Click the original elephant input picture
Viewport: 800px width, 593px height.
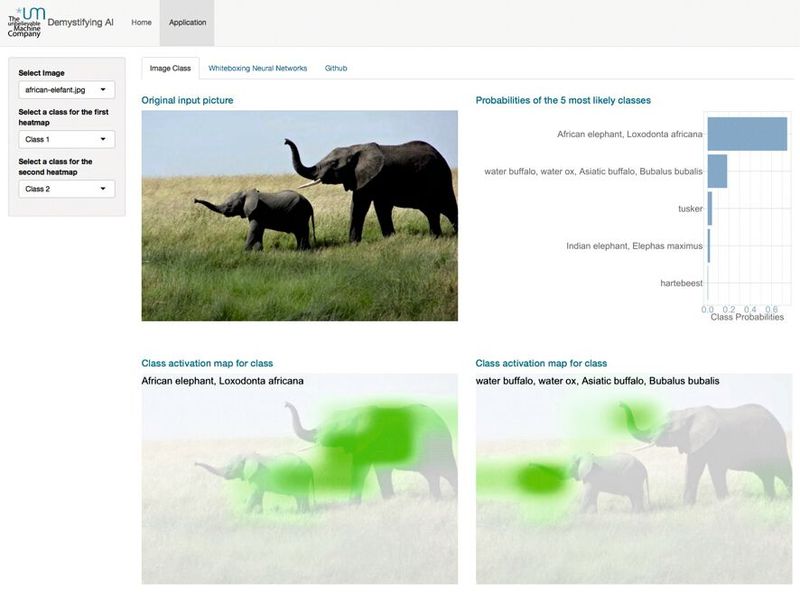[299, 215]
